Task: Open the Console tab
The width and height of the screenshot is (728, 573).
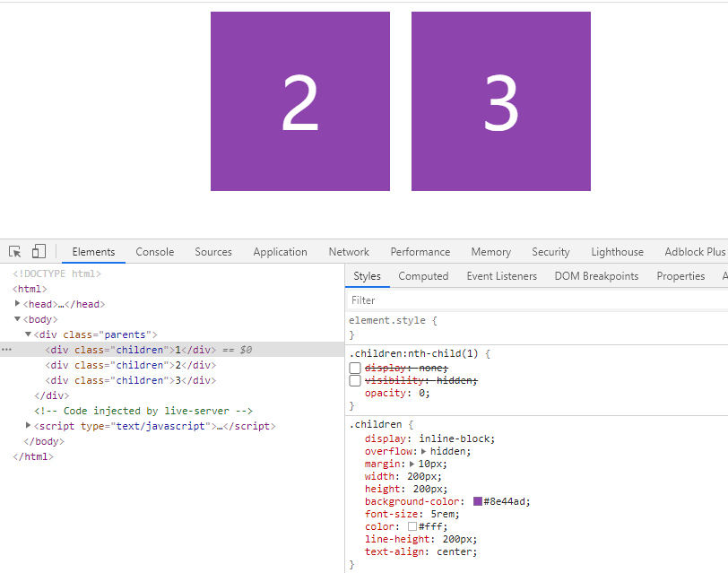Action: [154, 252]
